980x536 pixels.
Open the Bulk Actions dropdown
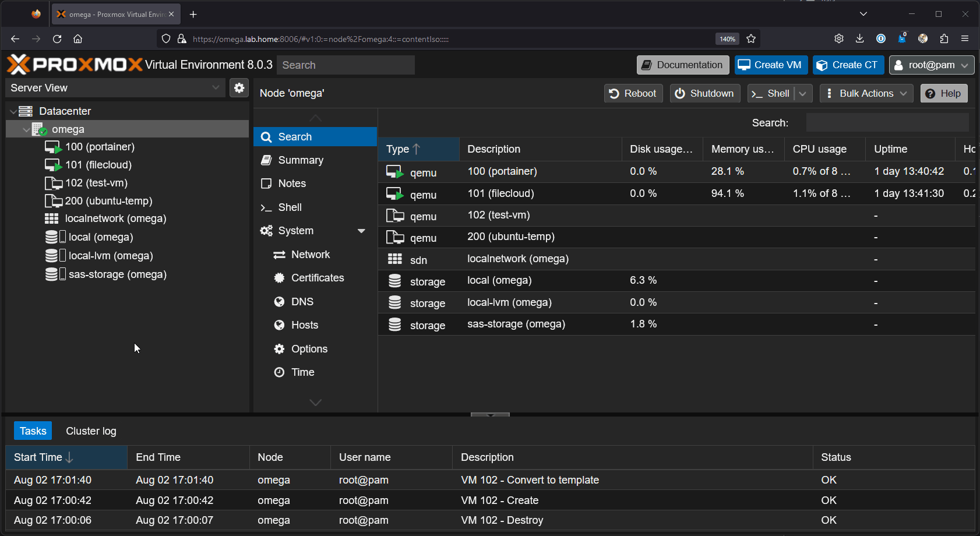tap(866, 93)
